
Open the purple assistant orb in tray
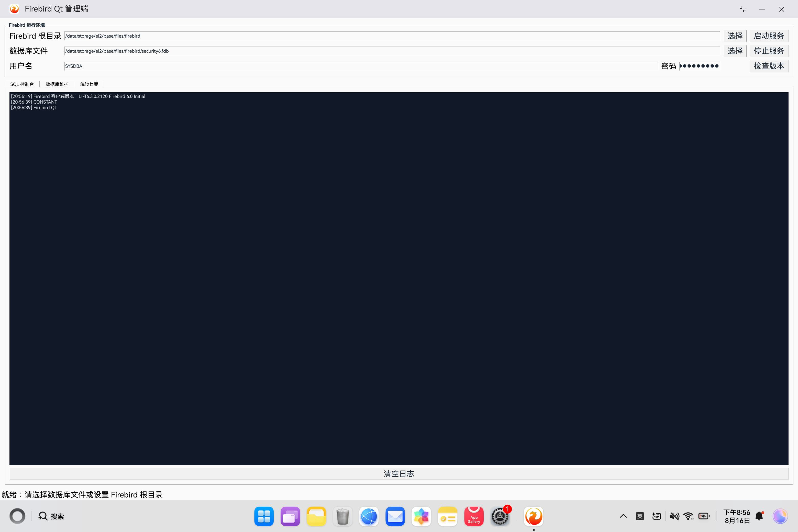click(x=780, y=516)
